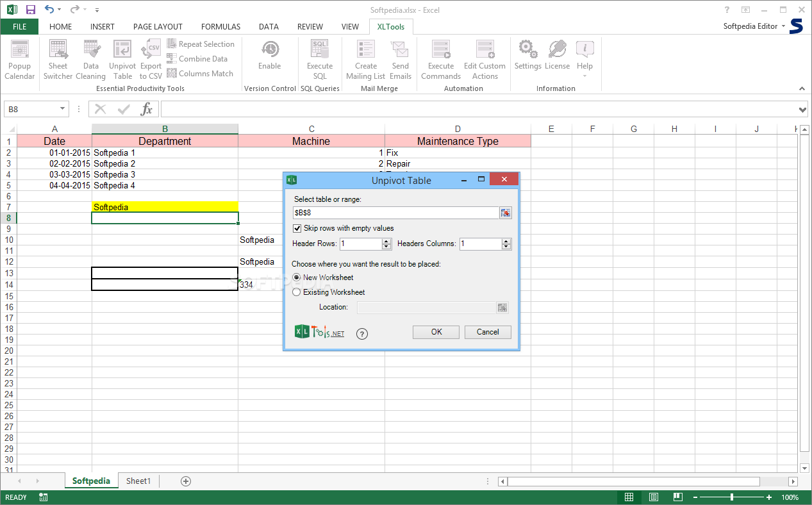The image size is (812, 505).
Task: Select Export to CSV
Action: 151,59
